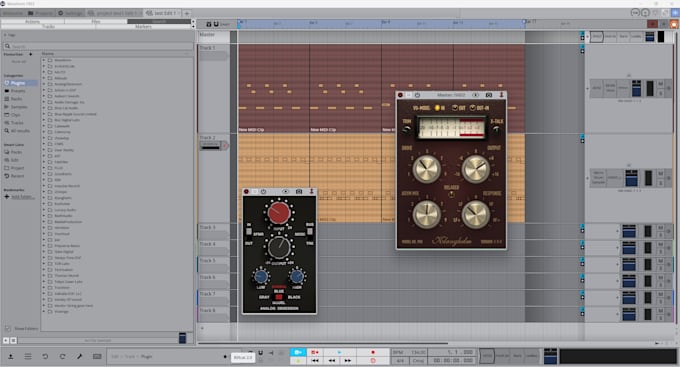Show the on-screen keyboard icon
This screenshot has height=367, width=680.
click(x=97, y=356)
